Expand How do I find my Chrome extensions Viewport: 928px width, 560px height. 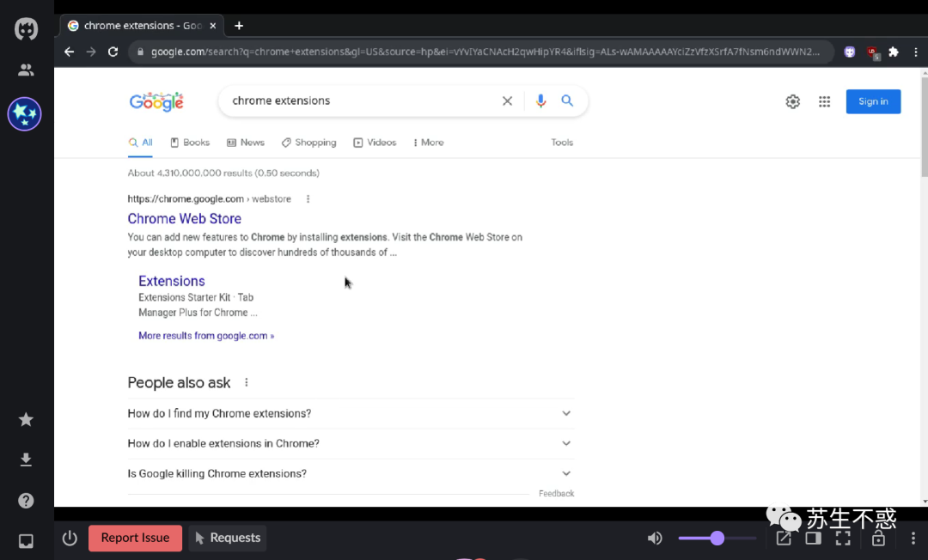click(x=351, y=413)
